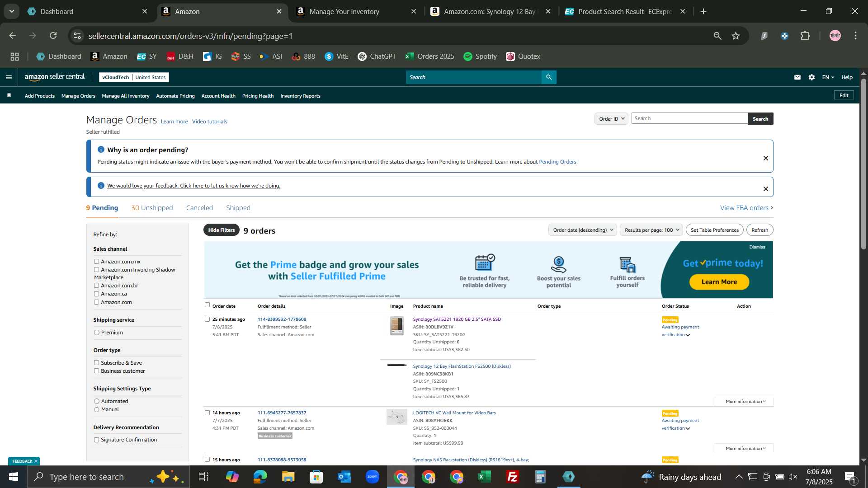Open Zoom from the taskbar
868x488 pixels.
[x=372, y=477]
